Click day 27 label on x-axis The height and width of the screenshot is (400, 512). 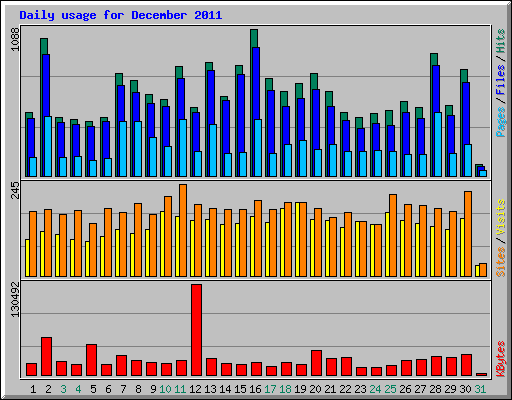[420, 389]
